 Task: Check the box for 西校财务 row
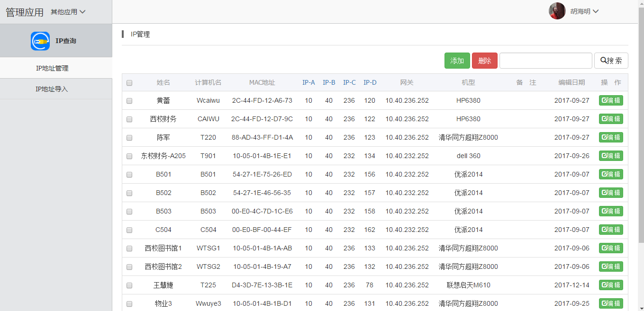pos(129,119)
